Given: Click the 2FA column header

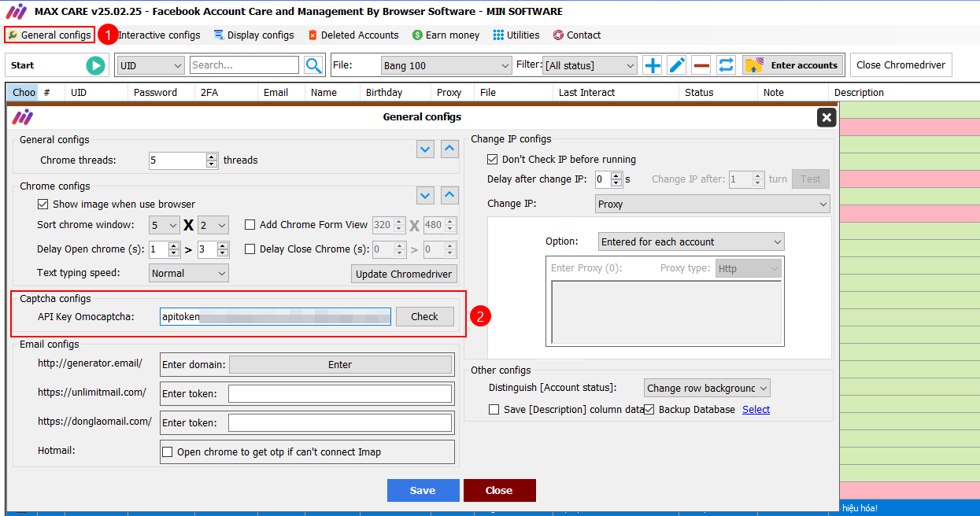Looking at the screenshot, I should coord(226,92).
